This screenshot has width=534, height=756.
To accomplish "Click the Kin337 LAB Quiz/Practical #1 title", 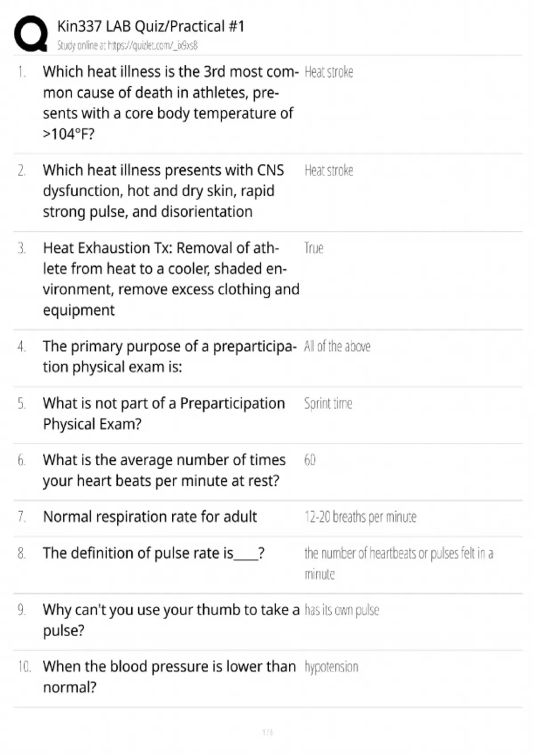I will coord(151,26).
